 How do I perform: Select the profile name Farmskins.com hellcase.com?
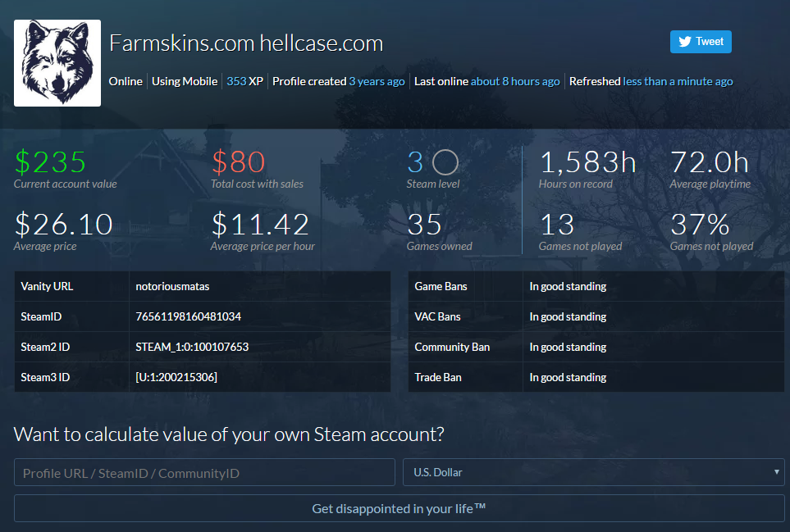[x=246, y=43]
